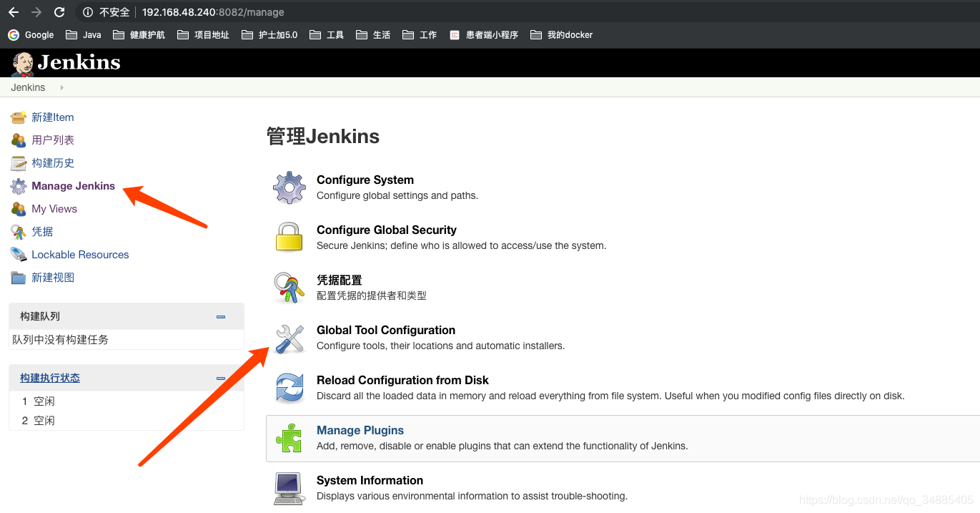Click the browser back arrow
Image resolution: width=980 pixels, height=513 pixels.
coord(13,12)
